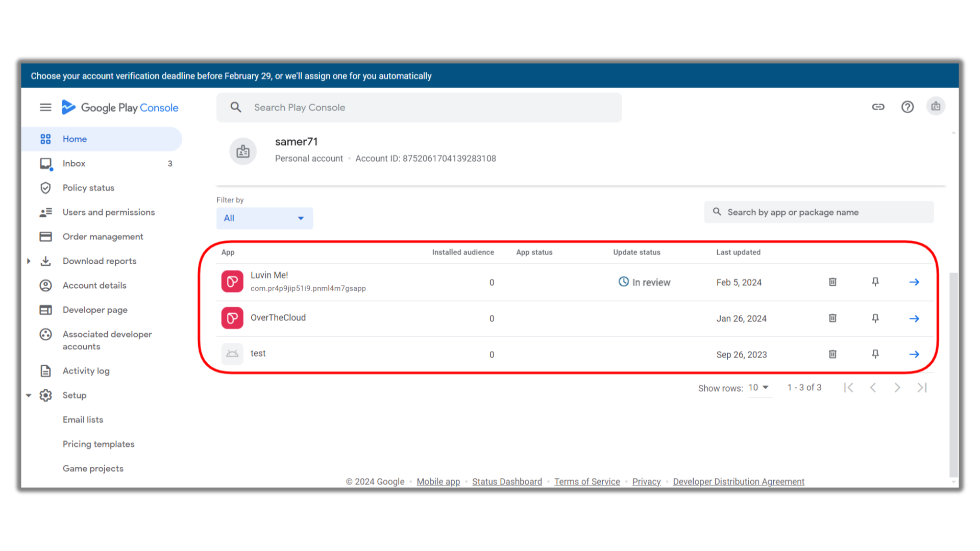The image size is (980, 551).
Task: Delete the test app with the trash icon
Action: [832, 354]
